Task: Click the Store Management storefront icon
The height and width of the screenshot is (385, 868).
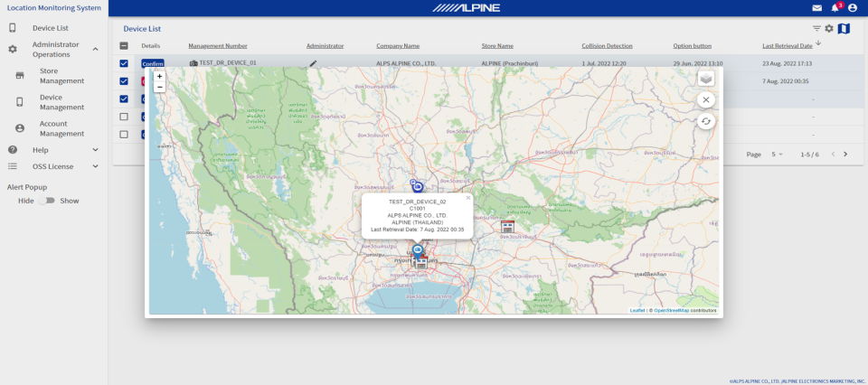Action: click(20, 76)
